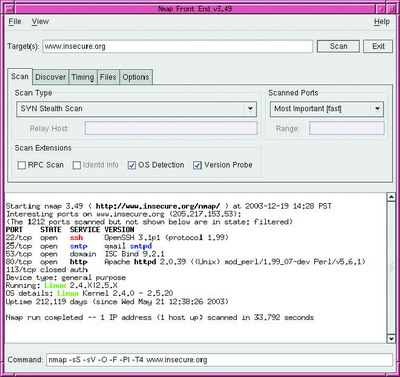
Task: Switch to the Timing tab
Action: pyautogui.click(x=83, y=77)
